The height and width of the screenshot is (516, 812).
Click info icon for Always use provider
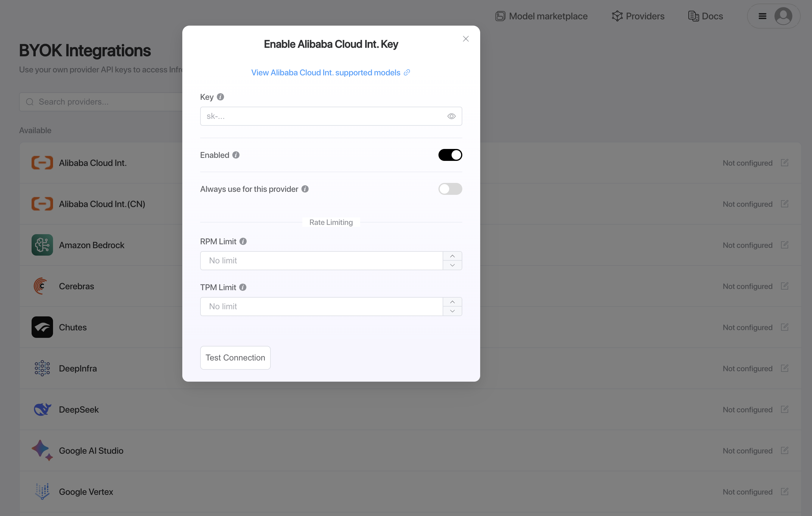point(305,189)
